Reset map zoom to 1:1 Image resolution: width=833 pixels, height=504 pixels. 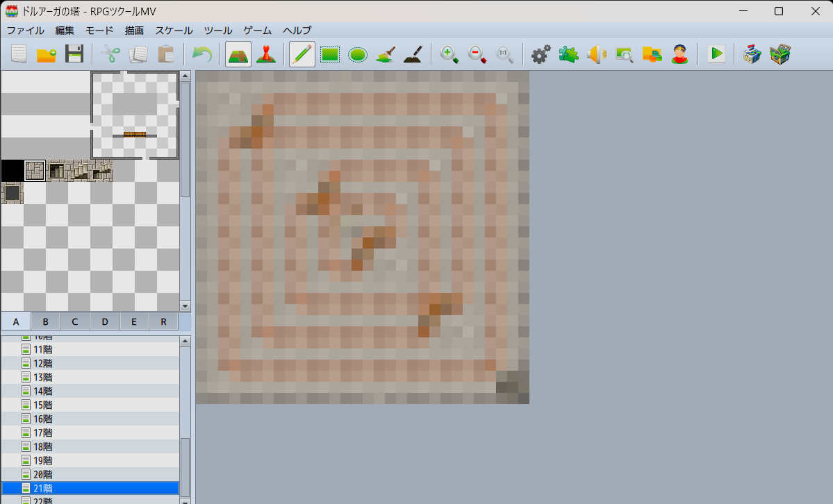504,54
